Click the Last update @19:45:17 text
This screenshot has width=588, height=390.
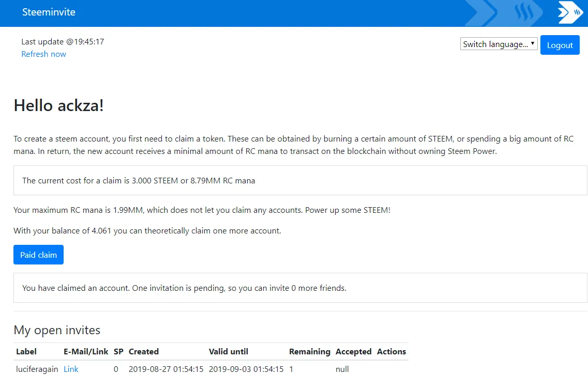[x=63, y=42]
